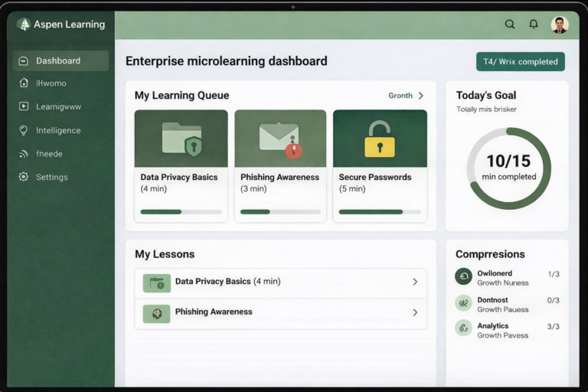
Task: Click the chevron next to Gronth
Action: coord(421,96)
